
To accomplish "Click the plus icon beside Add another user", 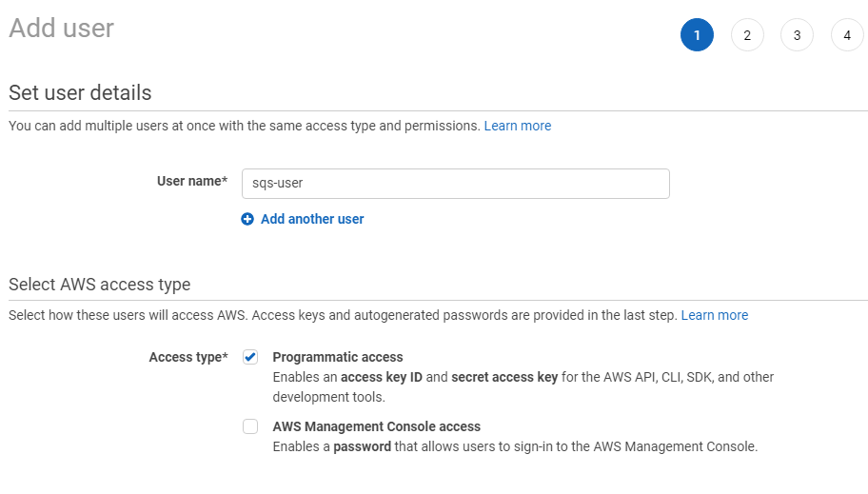I will tap(247, 219).
